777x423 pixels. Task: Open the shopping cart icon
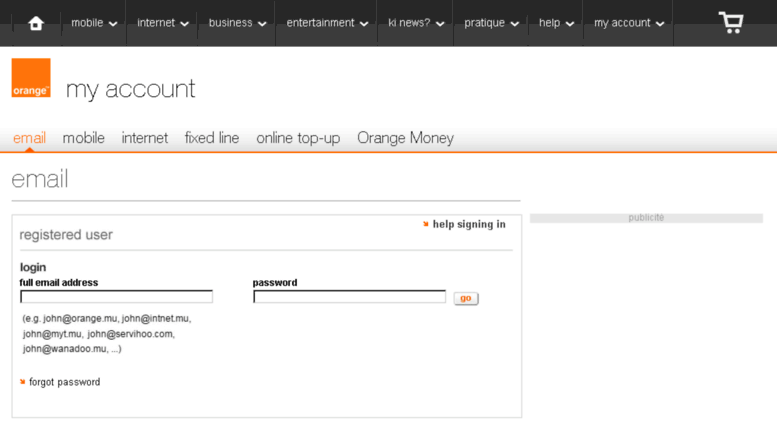coord(731,22)
